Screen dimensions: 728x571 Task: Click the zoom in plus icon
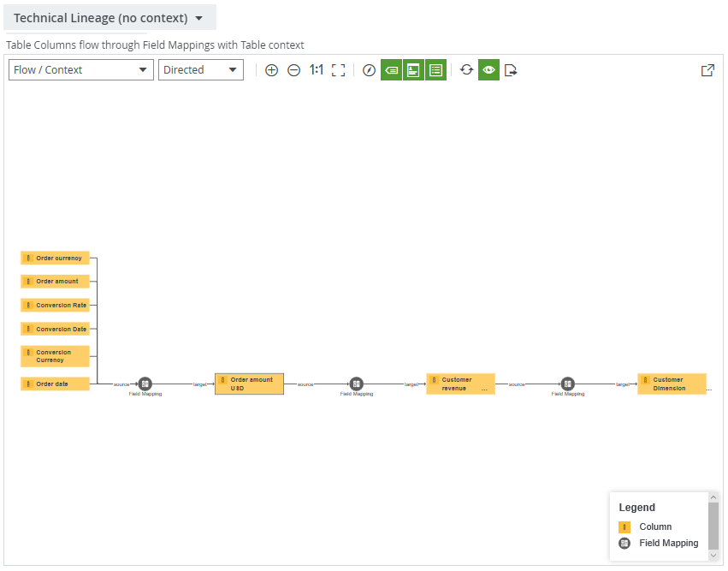click(271, 70)
